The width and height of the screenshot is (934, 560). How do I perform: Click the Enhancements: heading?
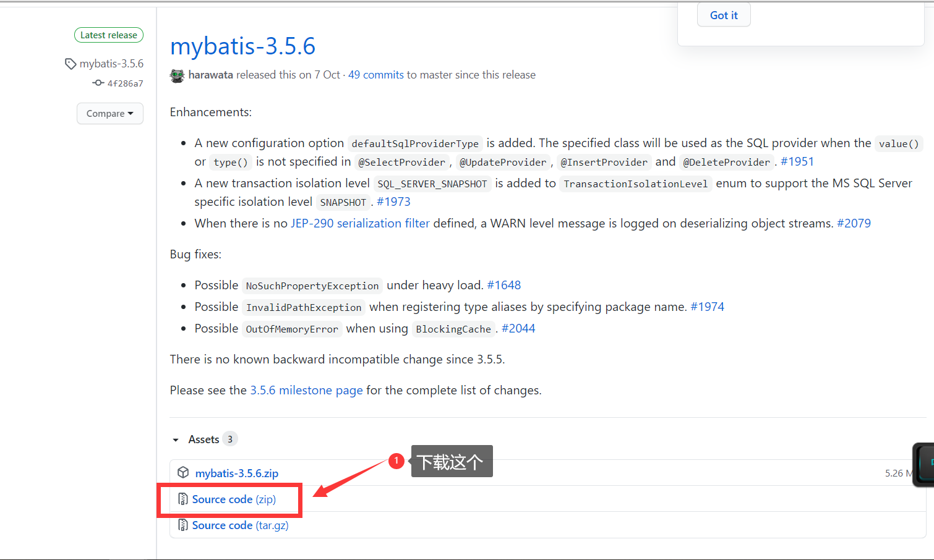pos(211,112)
